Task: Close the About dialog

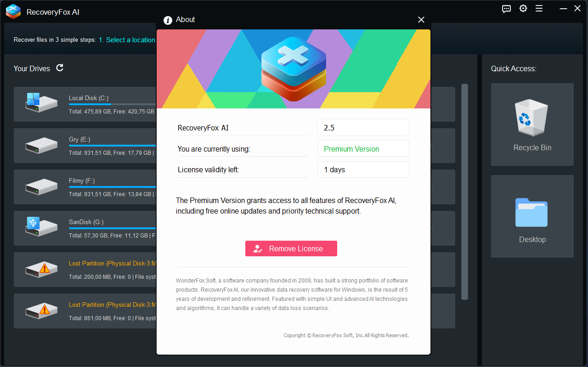Action: [421, 20]
